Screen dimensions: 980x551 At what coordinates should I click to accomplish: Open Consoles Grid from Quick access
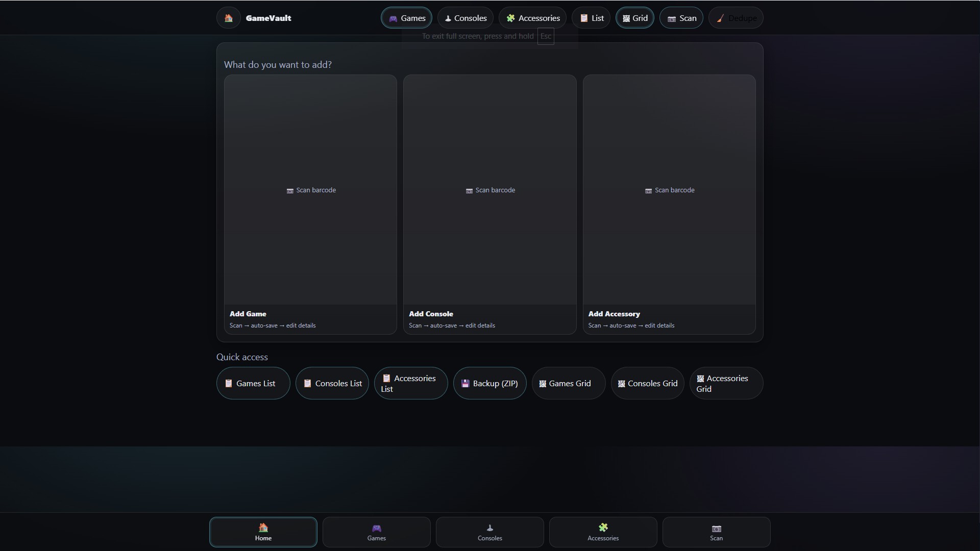[x=647, y=383]
